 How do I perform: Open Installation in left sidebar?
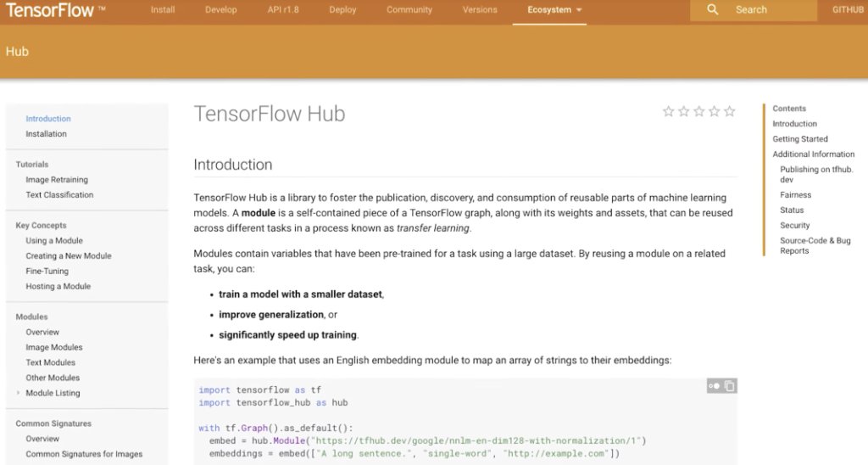click(x=46, y=133)
